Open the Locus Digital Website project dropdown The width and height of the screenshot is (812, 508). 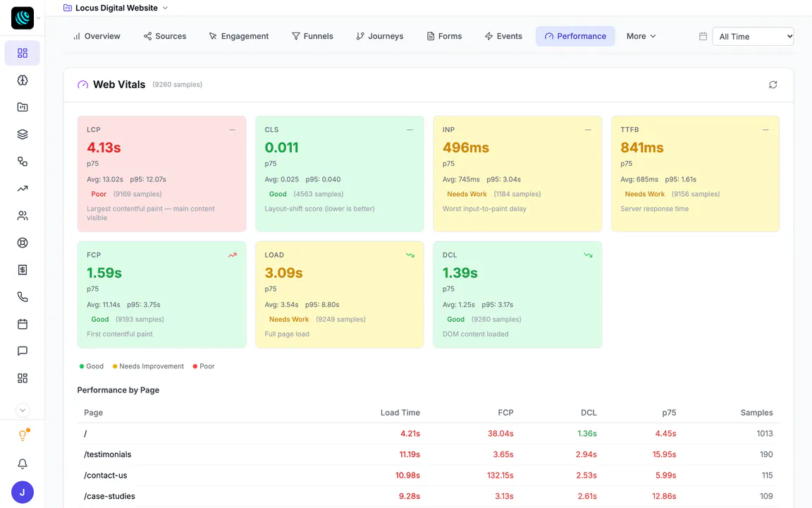[x=116, y=8]
